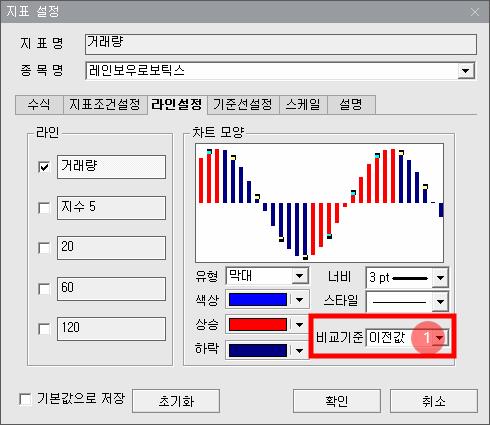
Task: Open the 지표조건설정 tab
Action: pyautogui.click(x=105, y=105)
